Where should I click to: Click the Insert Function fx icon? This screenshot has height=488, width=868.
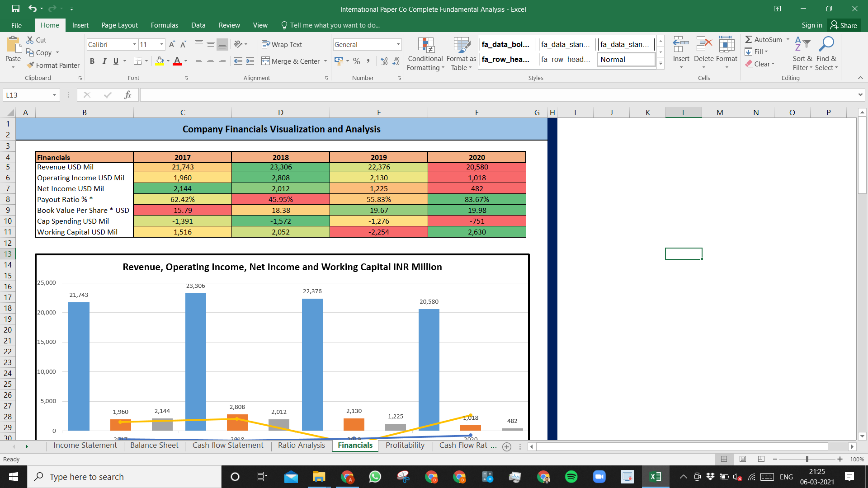point(127,95)
